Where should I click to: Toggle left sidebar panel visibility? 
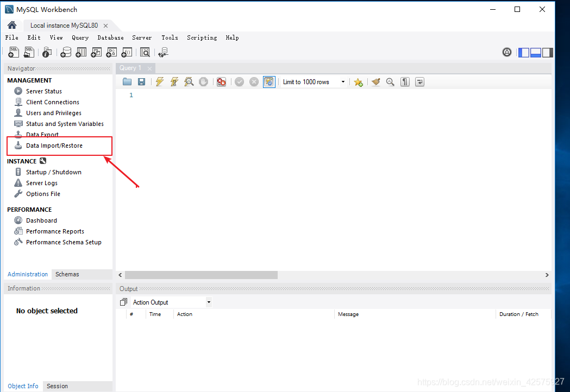coord(524,52)
